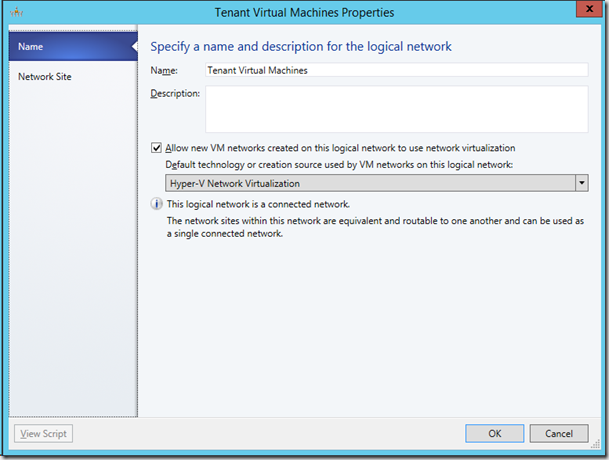Click the "Name:" field label
Image resolution: width=609 pixels, height=460 pixels.
163,70
